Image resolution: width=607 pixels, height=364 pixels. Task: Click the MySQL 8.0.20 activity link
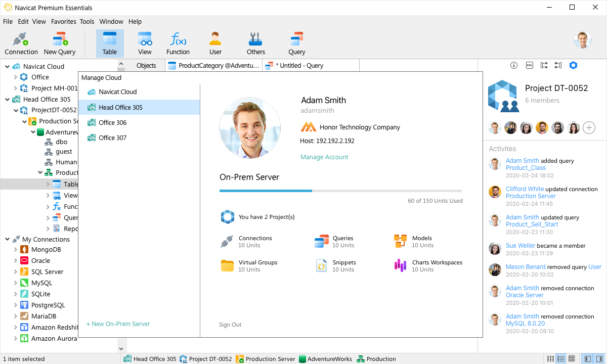pyautogui.click(x=525, y=324)
